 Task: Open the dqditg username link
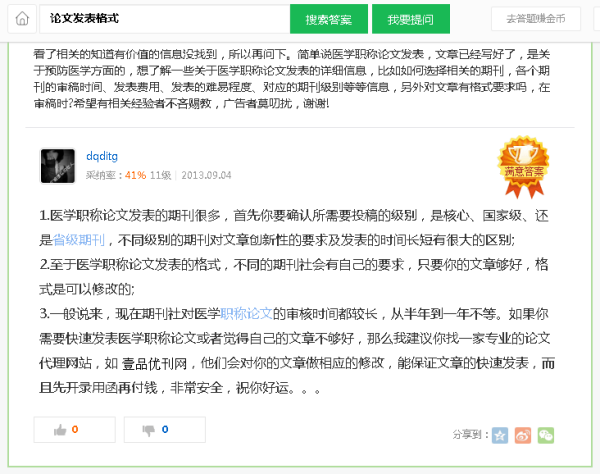102,156
